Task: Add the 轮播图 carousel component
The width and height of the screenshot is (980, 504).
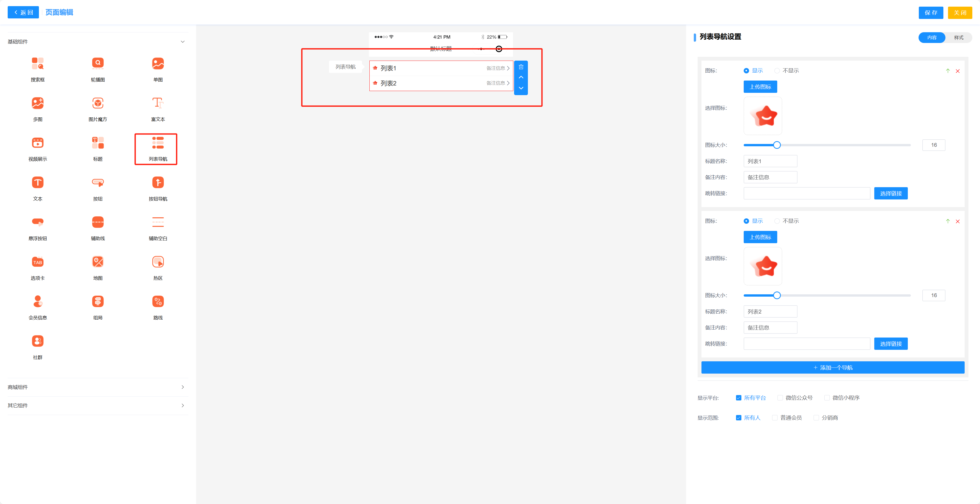Action: [x=98, y=63]
